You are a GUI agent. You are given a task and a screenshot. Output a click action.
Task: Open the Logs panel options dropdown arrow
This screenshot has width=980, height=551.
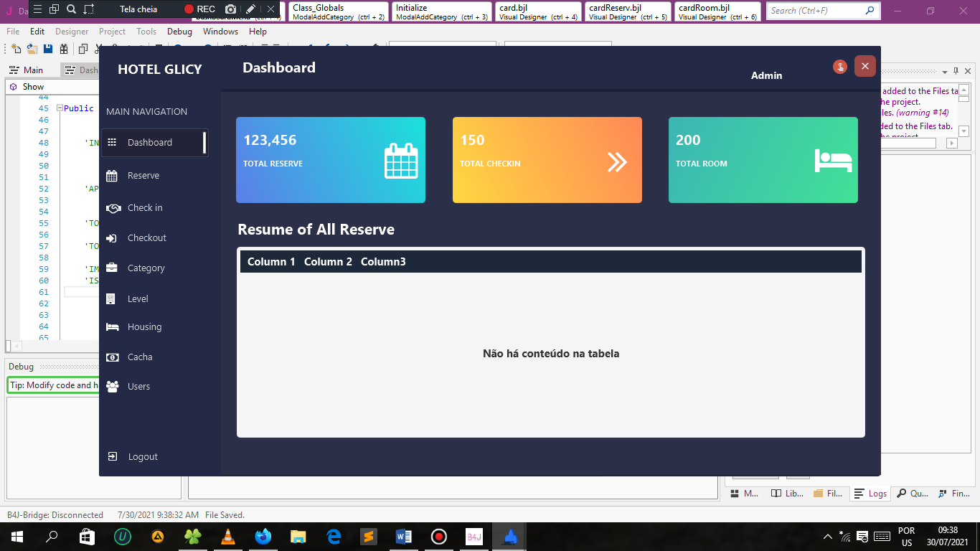[x=945, y=71]
